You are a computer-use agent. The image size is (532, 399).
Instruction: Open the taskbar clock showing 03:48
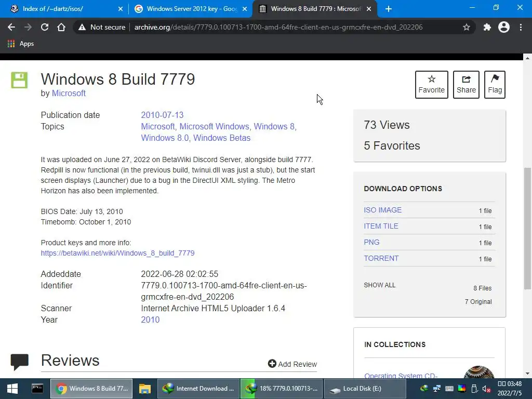coord(510,389)
